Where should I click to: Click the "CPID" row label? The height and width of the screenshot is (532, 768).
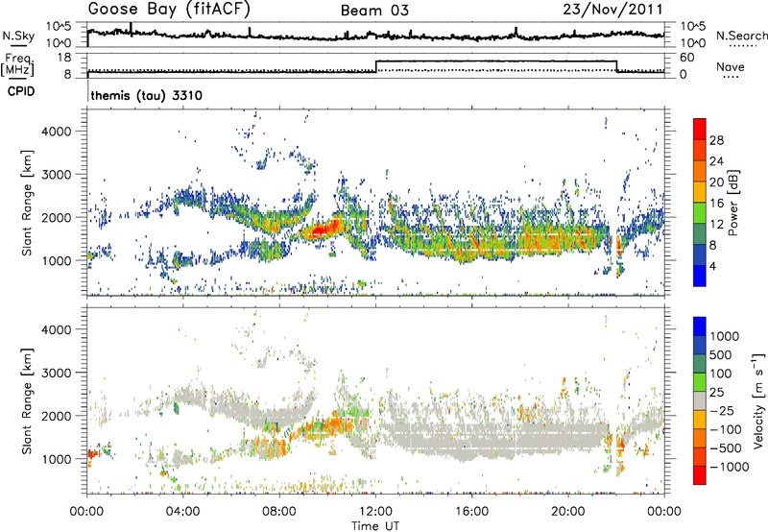click(x=21, y=91)
